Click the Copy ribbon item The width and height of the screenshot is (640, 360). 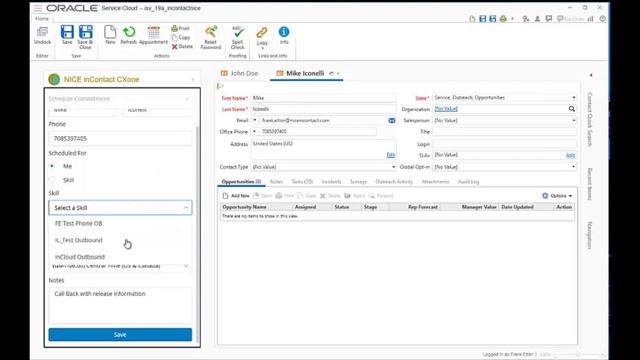point(181,37)
